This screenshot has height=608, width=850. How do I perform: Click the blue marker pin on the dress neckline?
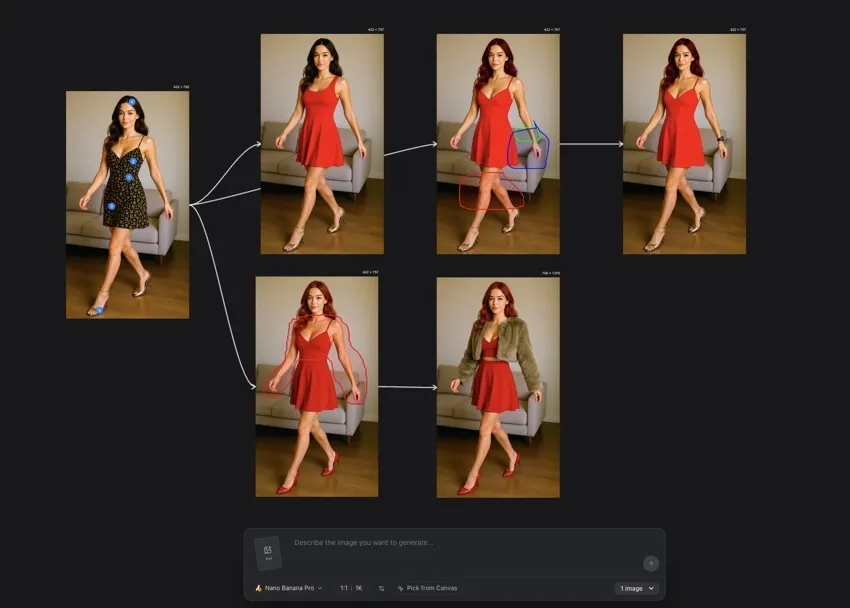click(x=132, y=162)
